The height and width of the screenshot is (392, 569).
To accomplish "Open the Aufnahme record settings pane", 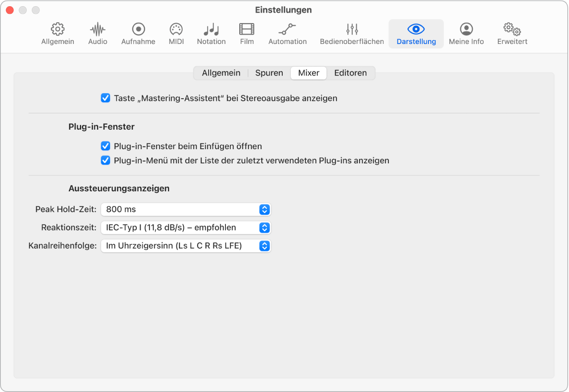I will [138, 34].
